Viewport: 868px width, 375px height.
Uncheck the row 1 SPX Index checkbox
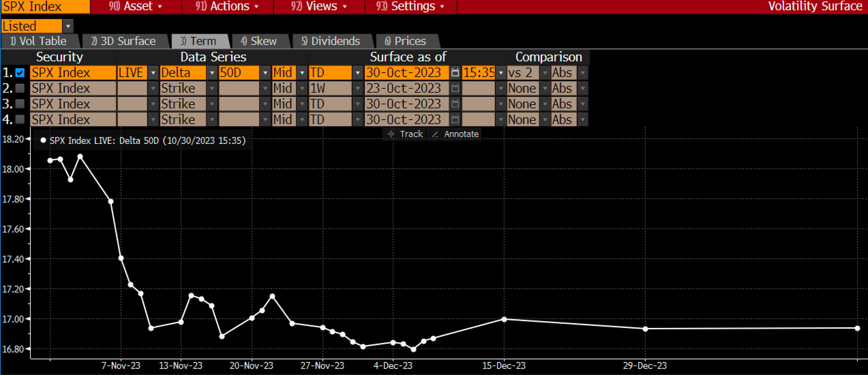[x=20, y=73]
